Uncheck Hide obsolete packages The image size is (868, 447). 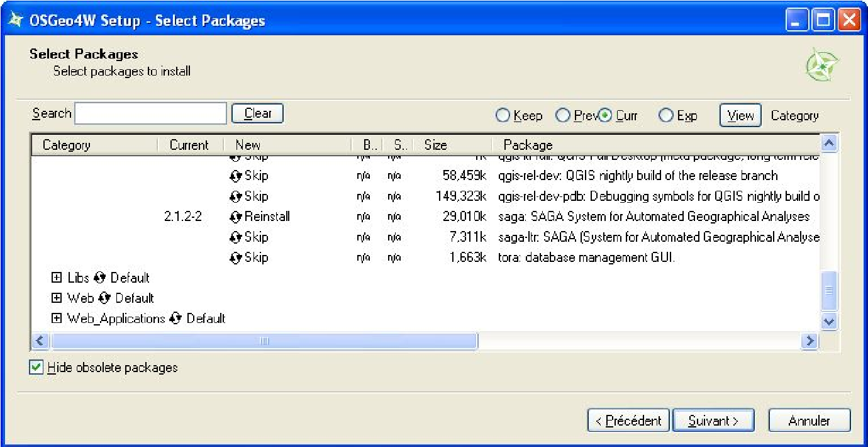36,368
